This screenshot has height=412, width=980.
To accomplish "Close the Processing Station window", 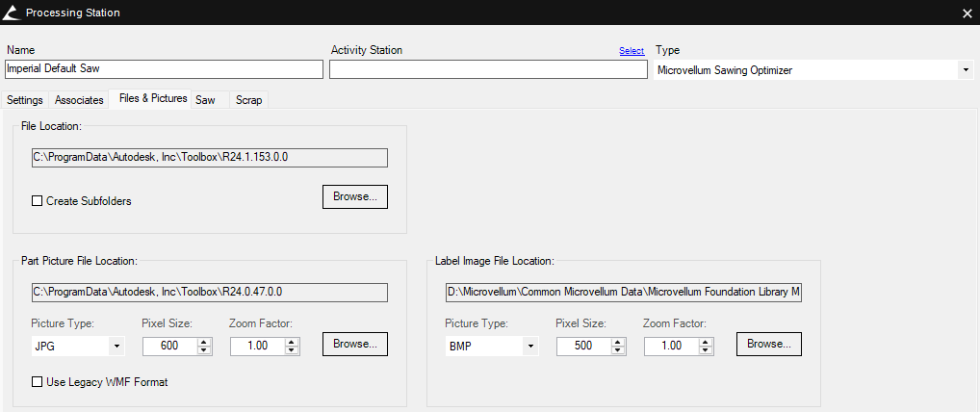I will pos(967,13).
